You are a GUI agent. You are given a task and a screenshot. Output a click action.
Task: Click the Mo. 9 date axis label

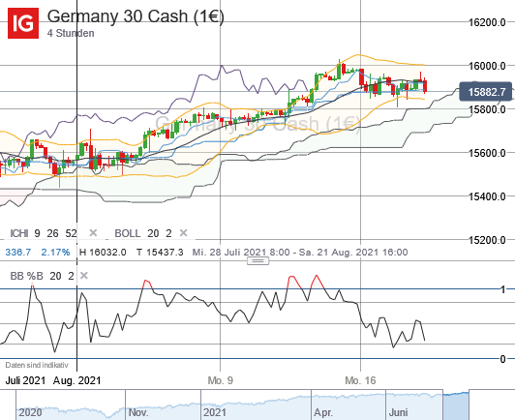221,380
